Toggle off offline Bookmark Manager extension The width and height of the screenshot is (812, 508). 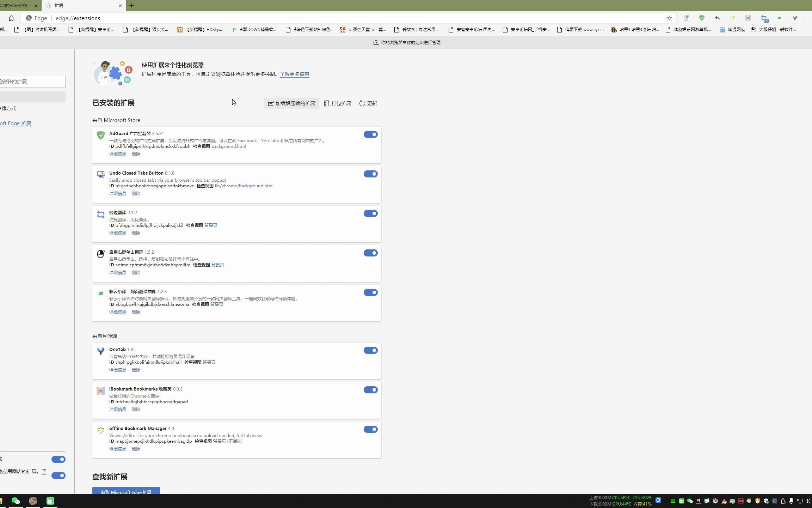click(x=370, y=429)
